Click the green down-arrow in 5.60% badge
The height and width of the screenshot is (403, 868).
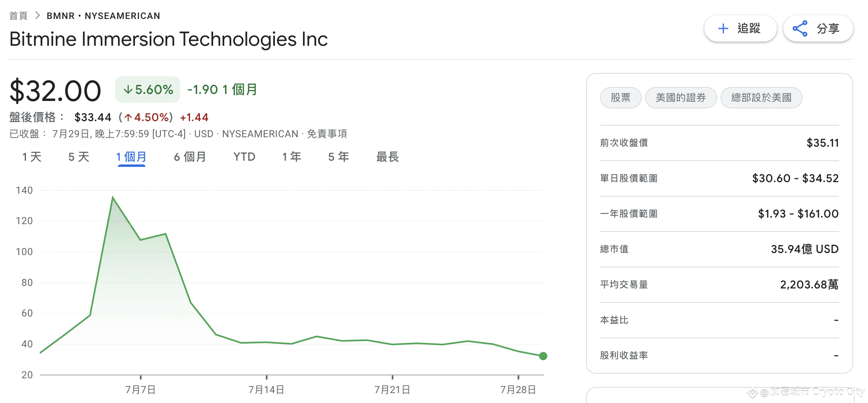[x=128, y=89]
